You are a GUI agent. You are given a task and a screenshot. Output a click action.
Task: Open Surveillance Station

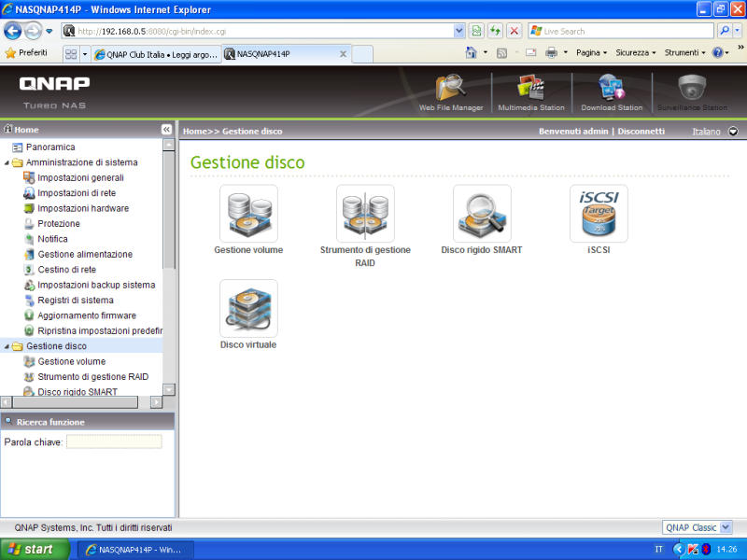692,91
